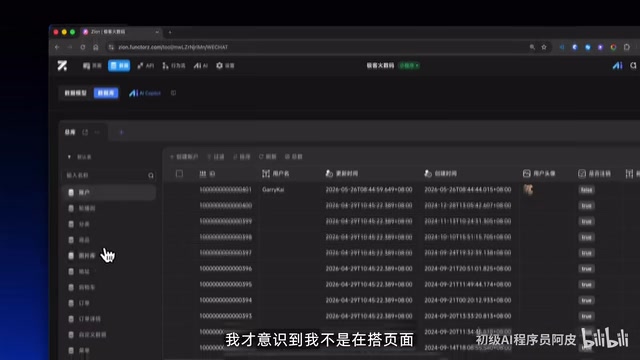Open the browser tab list chevron
The height and width of the screenshot is (360, 640).
157,32
